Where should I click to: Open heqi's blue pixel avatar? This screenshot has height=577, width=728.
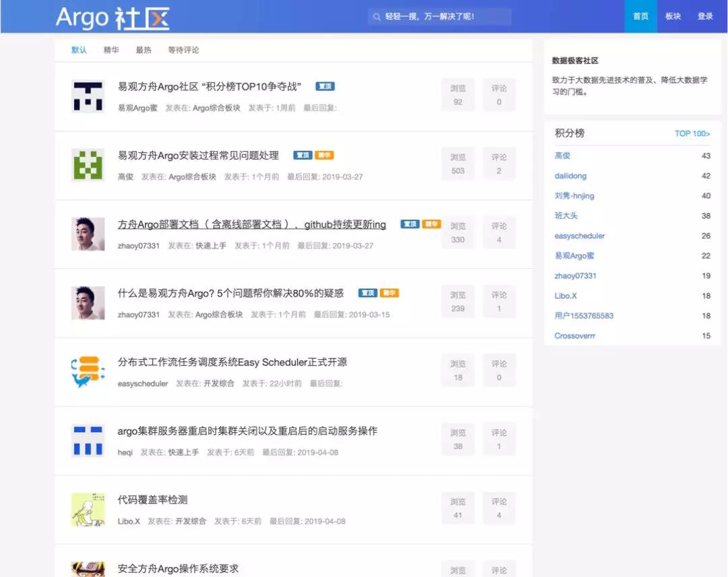point(88,441)
